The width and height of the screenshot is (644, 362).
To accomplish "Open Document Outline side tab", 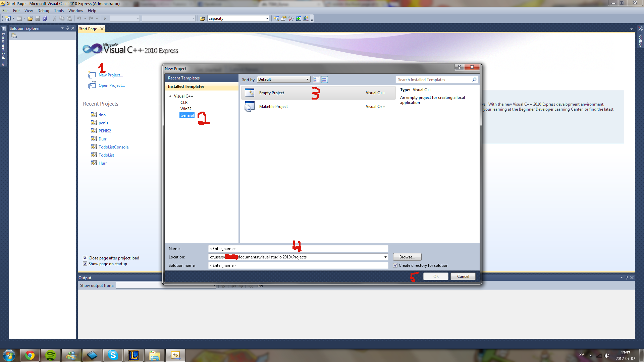I will click(3, 46).
